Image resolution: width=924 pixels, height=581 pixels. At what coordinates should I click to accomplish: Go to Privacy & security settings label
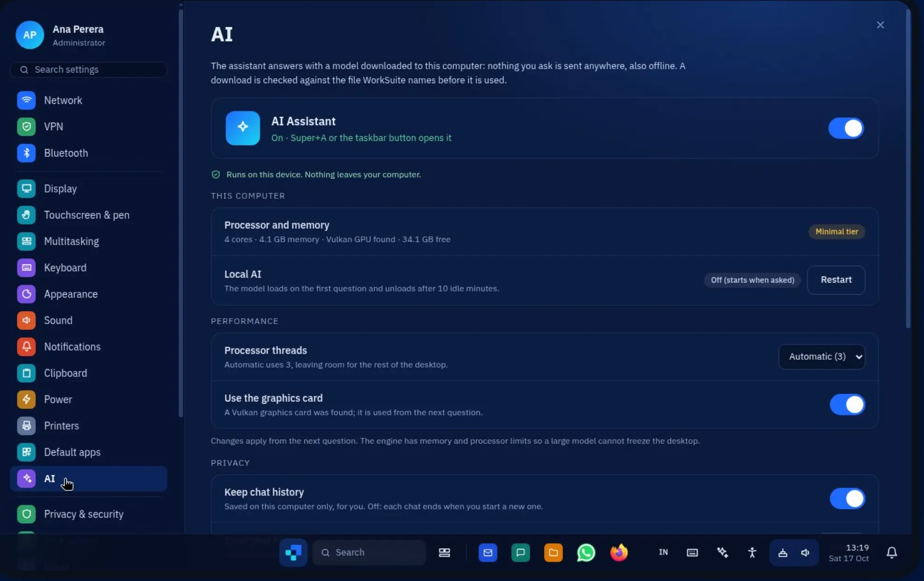84,514
